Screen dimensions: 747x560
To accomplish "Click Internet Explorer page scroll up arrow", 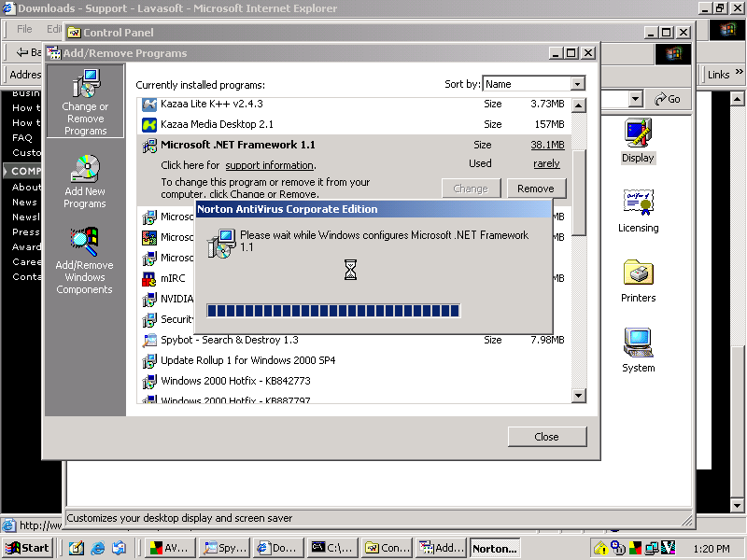I will (737, 99).
